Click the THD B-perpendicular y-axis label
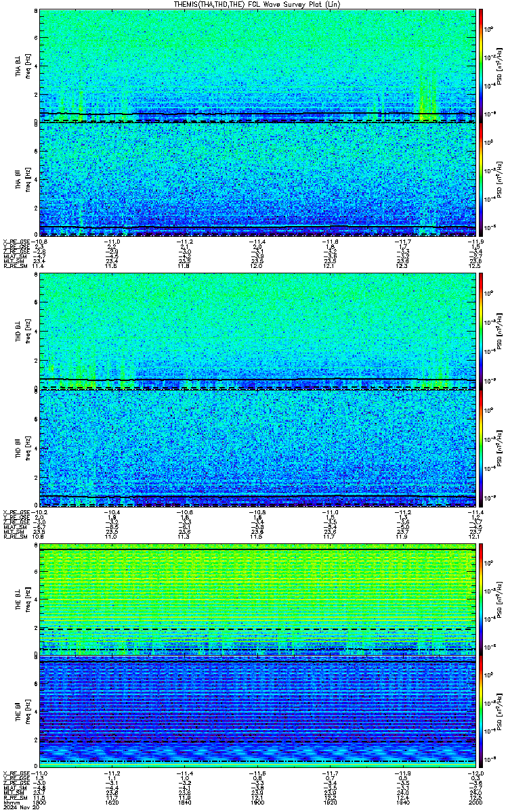This screenshot has width=508, height=812. pyautogui.click(x=20, y=331)
